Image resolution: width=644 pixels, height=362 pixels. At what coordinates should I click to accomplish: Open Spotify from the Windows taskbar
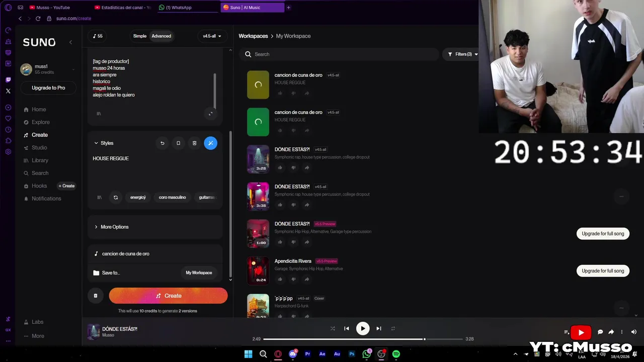tap(396, 354)
